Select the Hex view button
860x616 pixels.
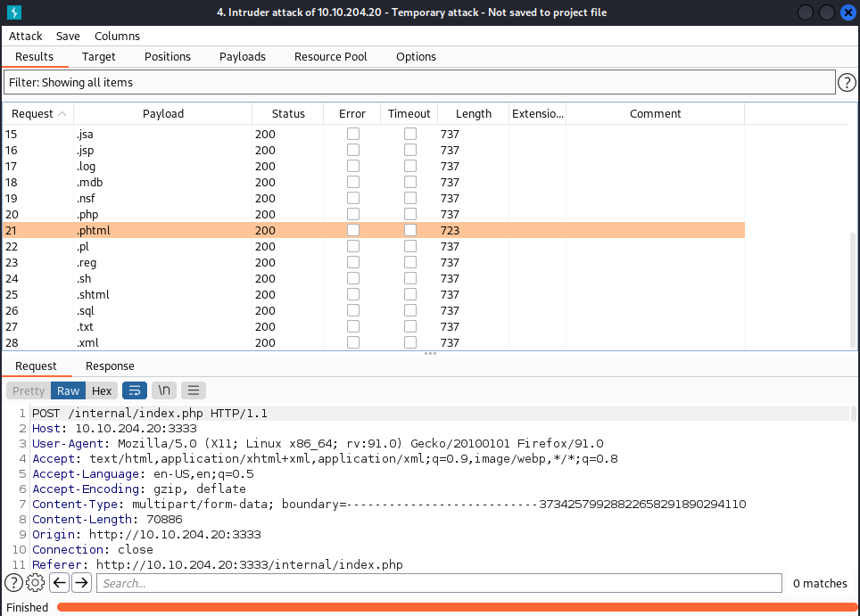pos(102,390)
